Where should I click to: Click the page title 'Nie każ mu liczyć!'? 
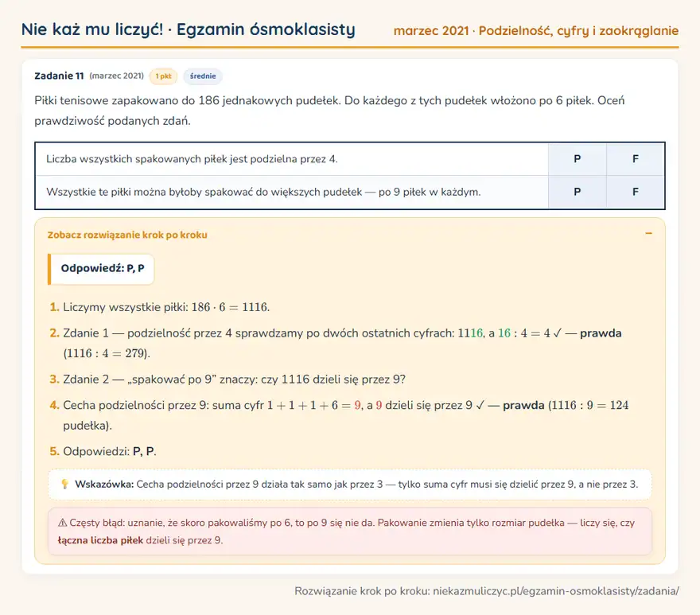92,29
